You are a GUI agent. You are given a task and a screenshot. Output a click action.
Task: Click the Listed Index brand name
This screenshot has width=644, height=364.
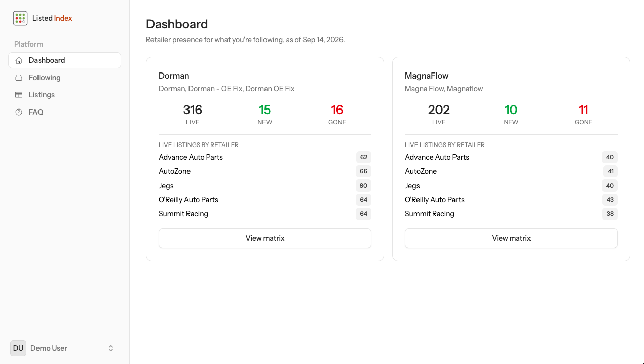coord(52,18)
